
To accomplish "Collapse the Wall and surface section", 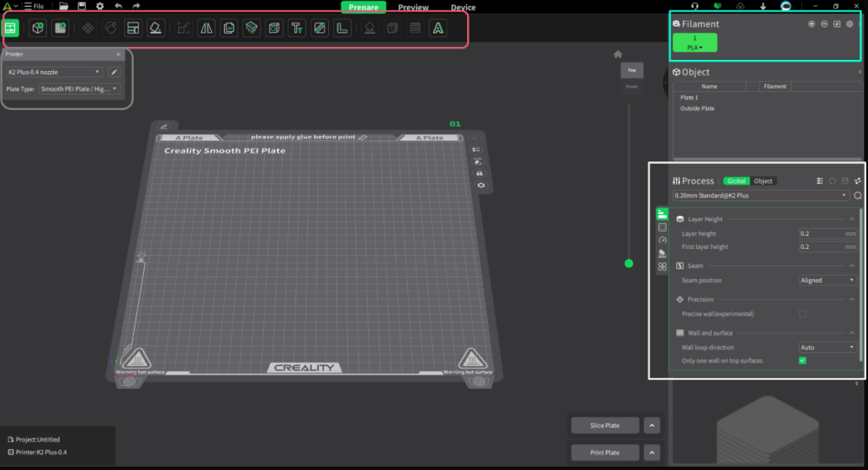I will [x=852, y=333].
